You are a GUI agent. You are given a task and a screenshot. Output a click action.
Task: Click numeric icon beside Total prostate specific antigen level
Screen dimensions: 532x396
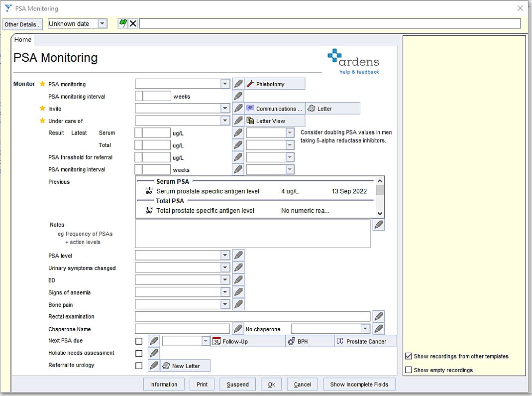(149, 210)
